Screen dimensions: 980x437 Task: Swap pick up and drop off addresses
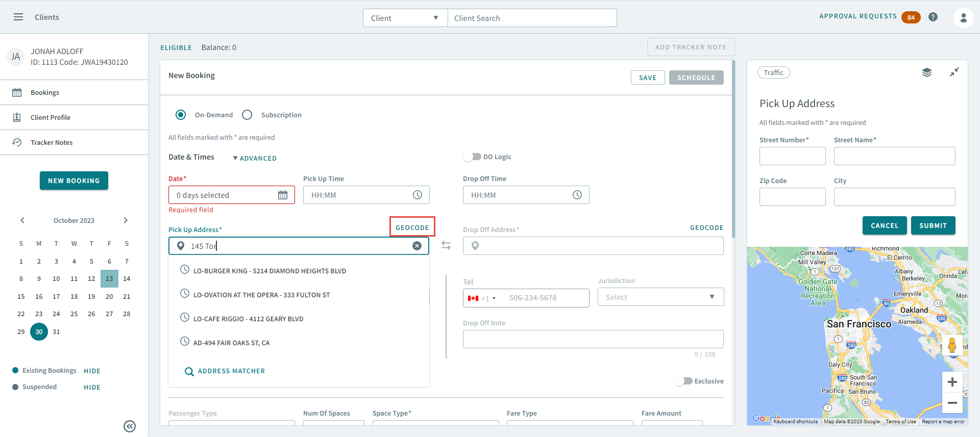[x=446, y=245]
